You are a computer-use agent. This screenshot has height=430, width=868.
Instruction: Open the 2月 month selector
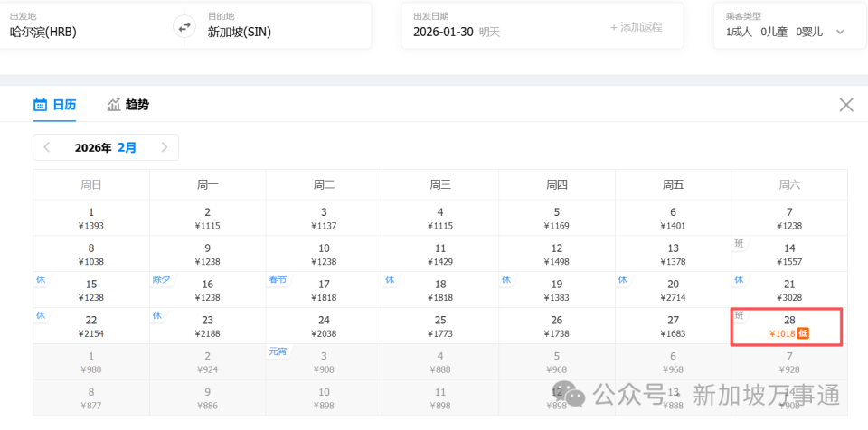pos(127,147)
